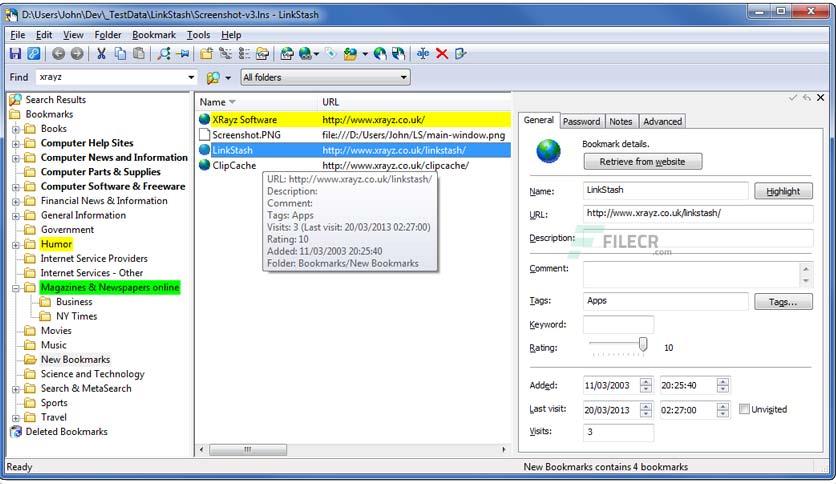
Task: Open the Folder menu
Action: click(x=108, y=35)
